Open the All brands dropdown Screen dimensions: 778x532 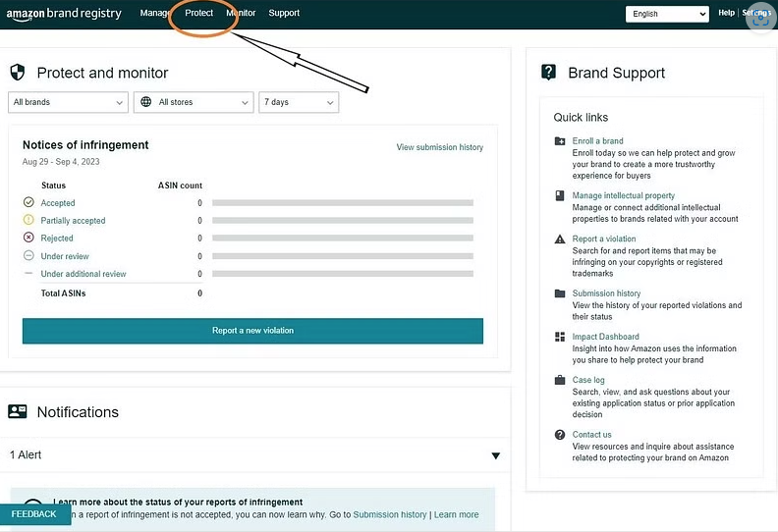click(x=68, y=102)
